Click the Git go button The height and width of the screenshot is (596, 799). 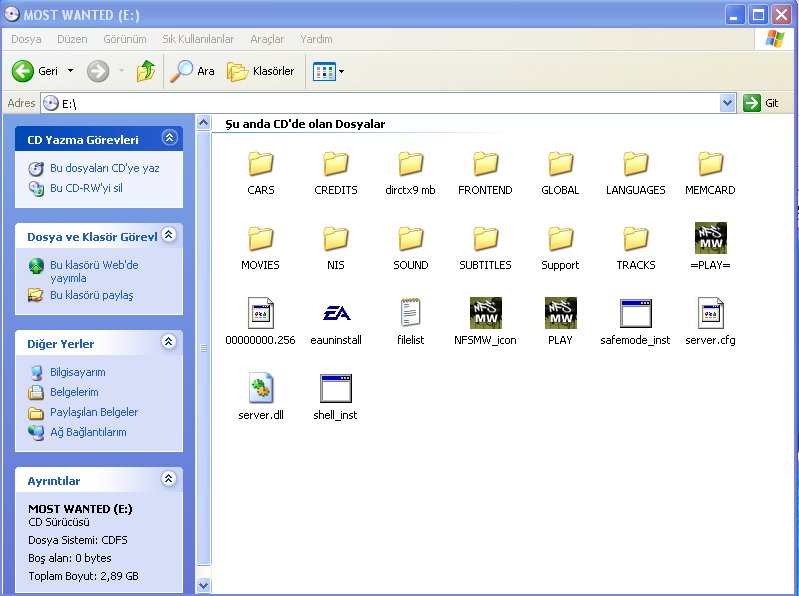click(761, 103)
